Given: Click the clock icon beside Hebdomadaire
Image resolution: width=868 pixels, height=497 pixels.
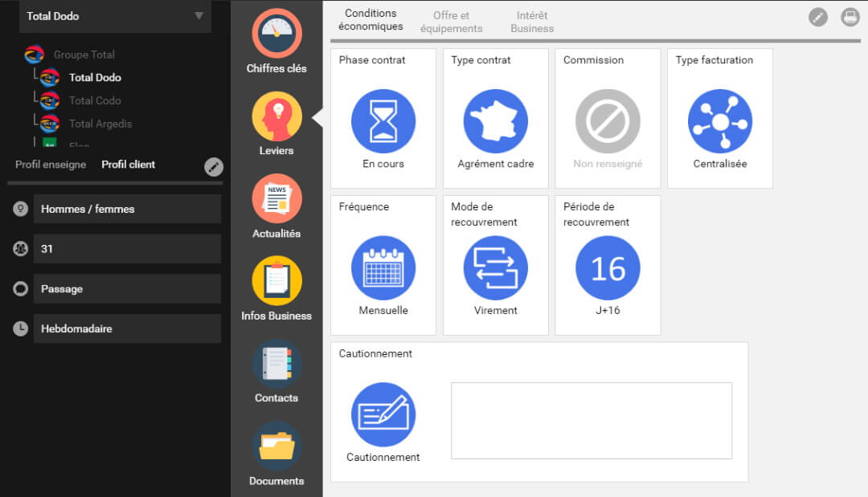Looking at the screenshot, I should [x=20, y=328].
